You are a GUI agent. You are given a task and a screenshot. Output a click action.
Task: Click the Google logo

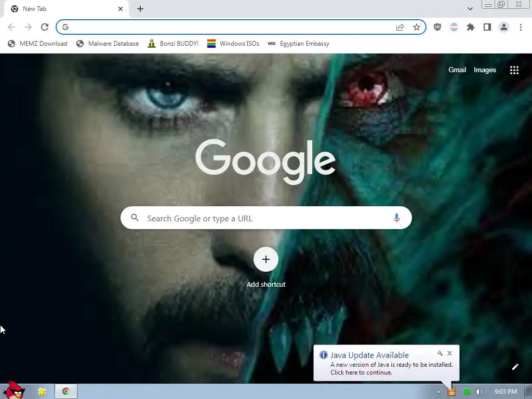coord(265,162)
